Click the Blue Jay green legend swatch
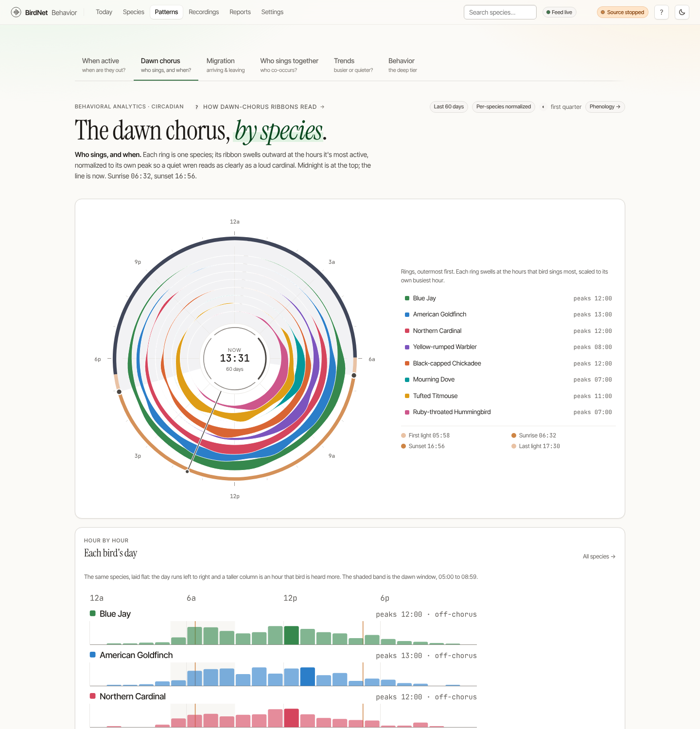This screenshot has width=700, height=729. [407, 298]
